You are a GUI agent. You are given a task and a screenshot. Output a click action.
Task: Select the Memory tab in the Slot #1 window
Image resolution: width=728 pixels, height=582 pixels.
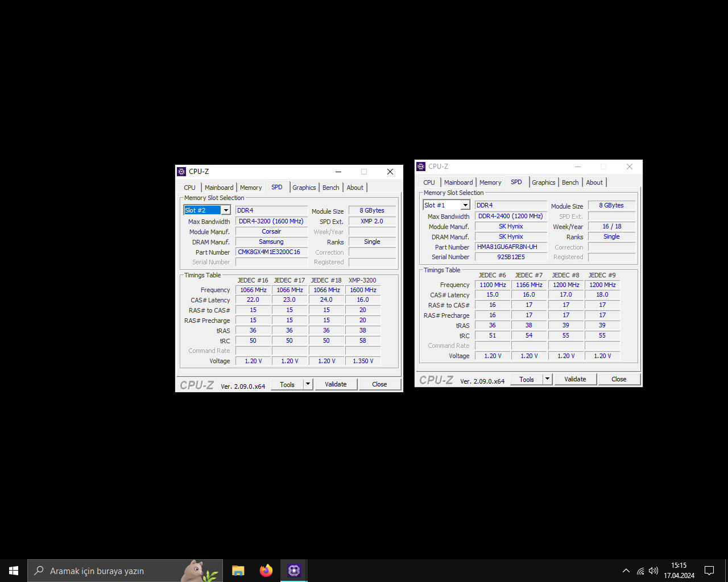pyautogui.click(x=490, y=182)
